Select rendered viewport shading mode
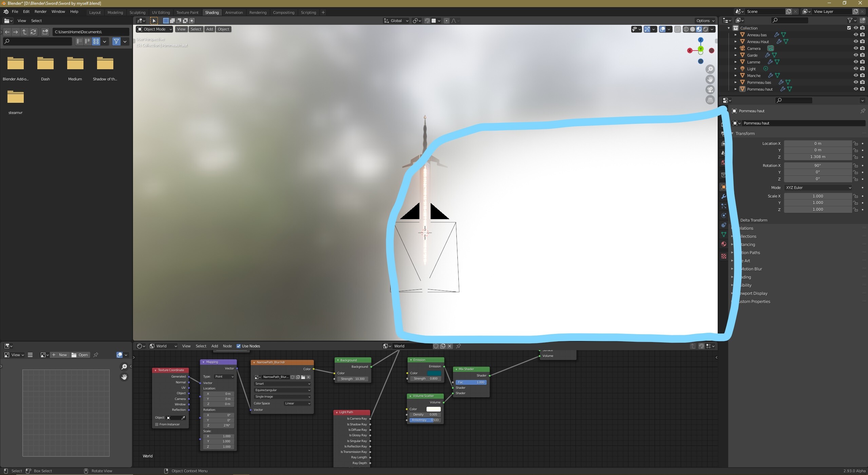The image size is (868, 475). [x=706, y=29]
